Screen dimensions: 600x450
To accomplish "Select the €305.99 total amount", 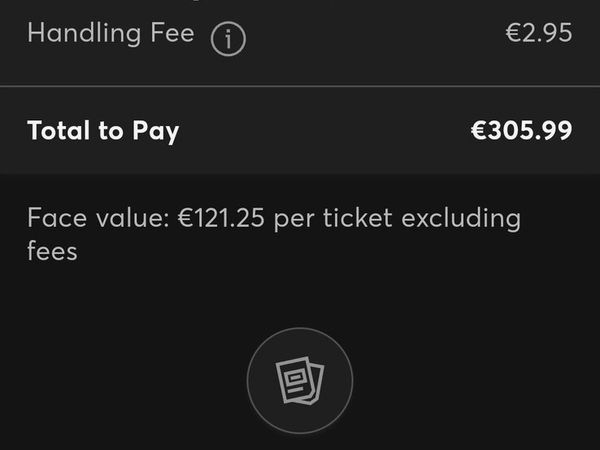I will (x=522, y=130).
